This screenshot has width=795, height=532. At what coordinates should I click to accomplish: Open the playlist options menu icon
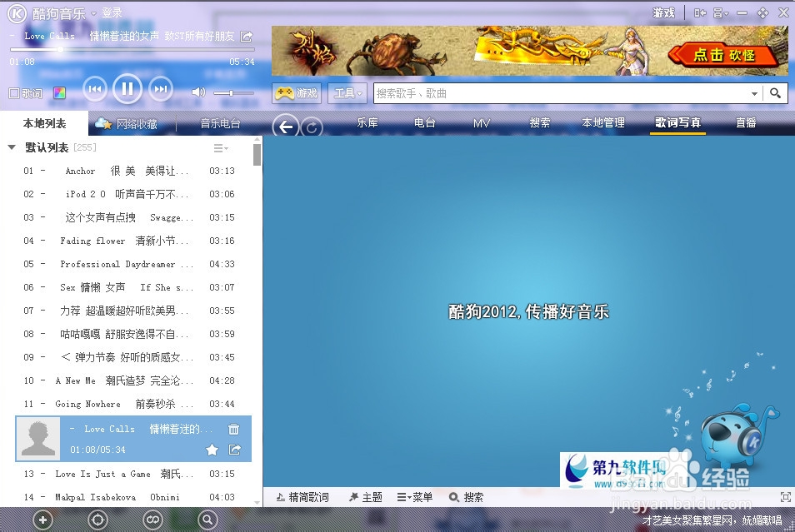pos(221,148)
